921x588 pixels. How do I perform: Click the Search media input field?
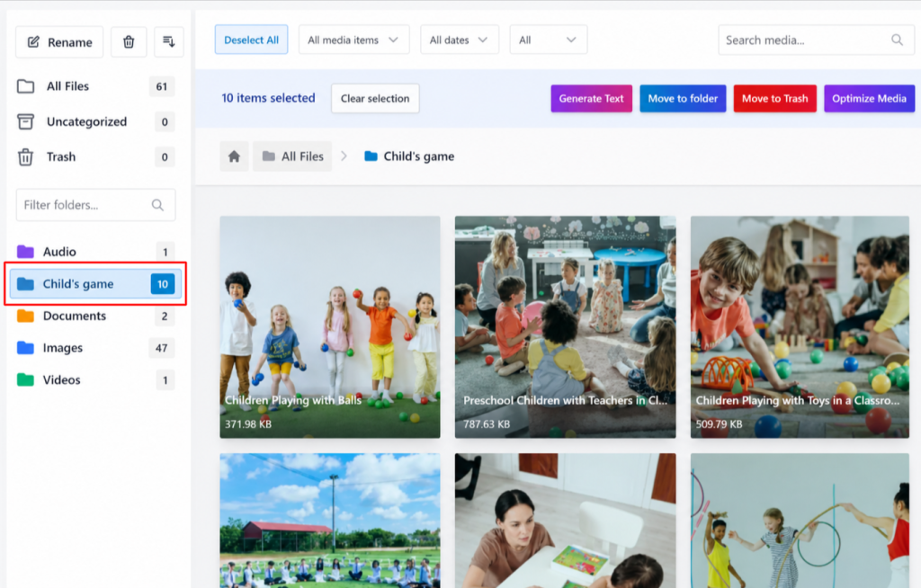[816, 40]
